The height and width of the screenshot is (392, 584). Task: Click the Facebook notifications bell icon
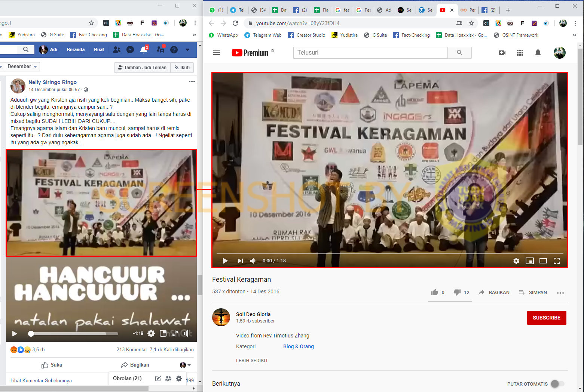click(144, 50)
